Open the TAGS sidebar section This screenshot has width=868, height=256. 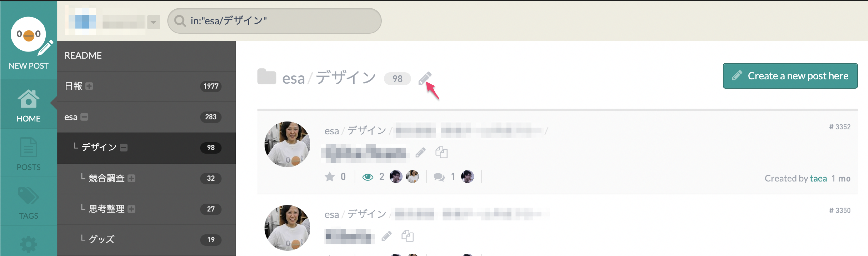28,202
